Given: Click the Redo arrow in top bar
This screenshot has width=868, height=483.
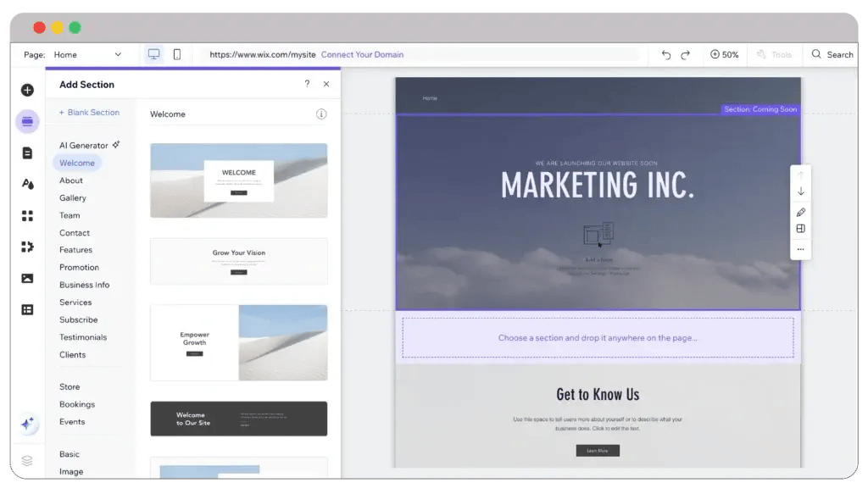Looking at the screenshot, I should [686, 54].
